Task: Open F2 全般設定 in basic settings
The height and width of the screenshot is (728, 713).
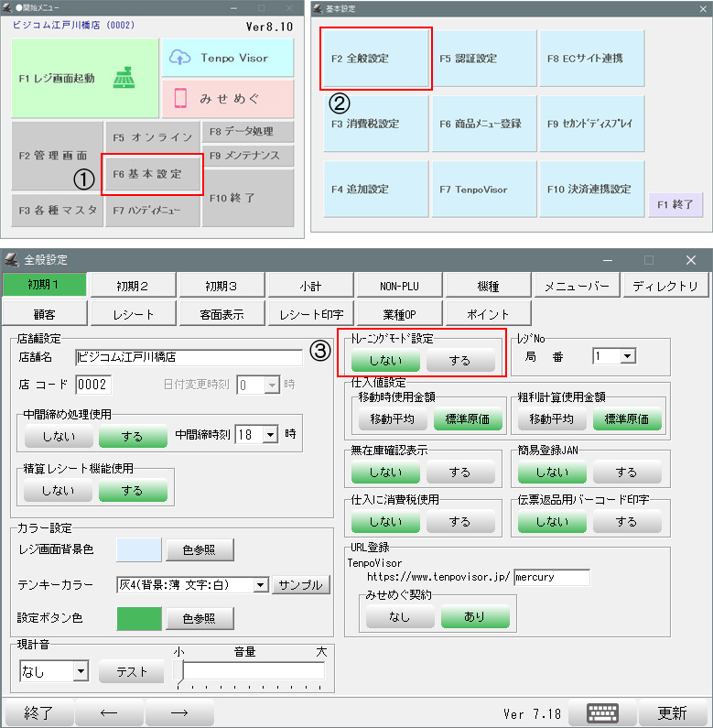Action: [375, 59]
